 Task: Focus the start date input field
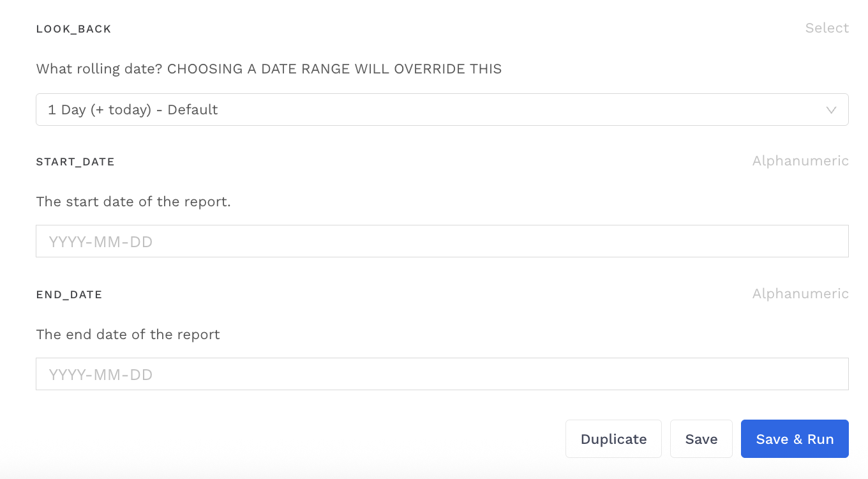442,241
